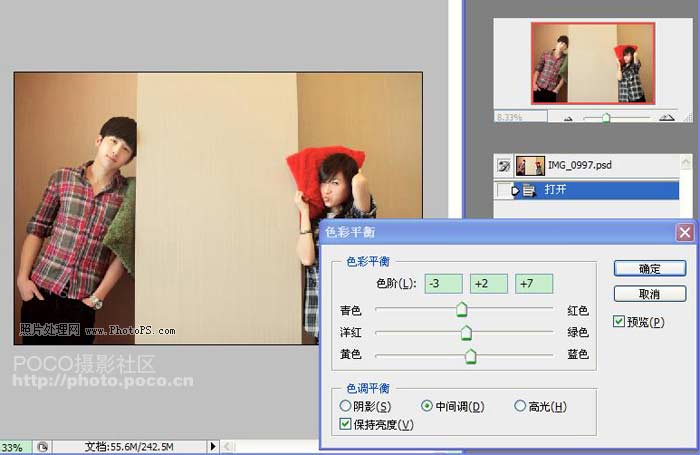The height and width of the screenshot is (455, 700).
Task: Click the 青色–红色 slider handle
Action: (x=461, y=311)
